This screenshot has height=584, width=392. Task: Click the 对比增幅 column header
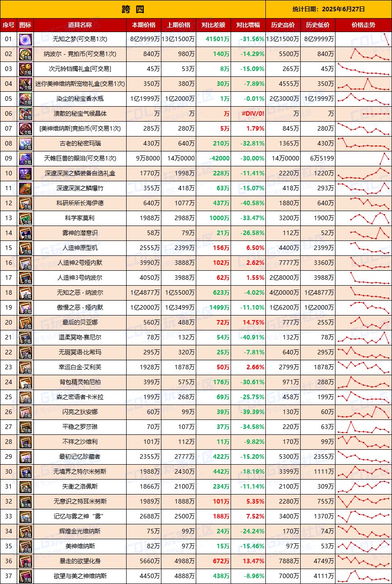(x=248, y=25)
